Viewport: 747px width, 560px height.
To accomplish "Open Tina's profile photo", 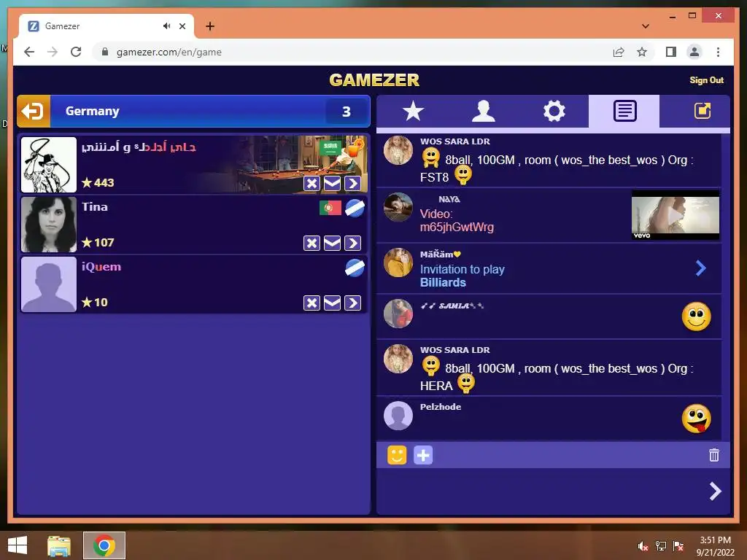I will [49, 225].
